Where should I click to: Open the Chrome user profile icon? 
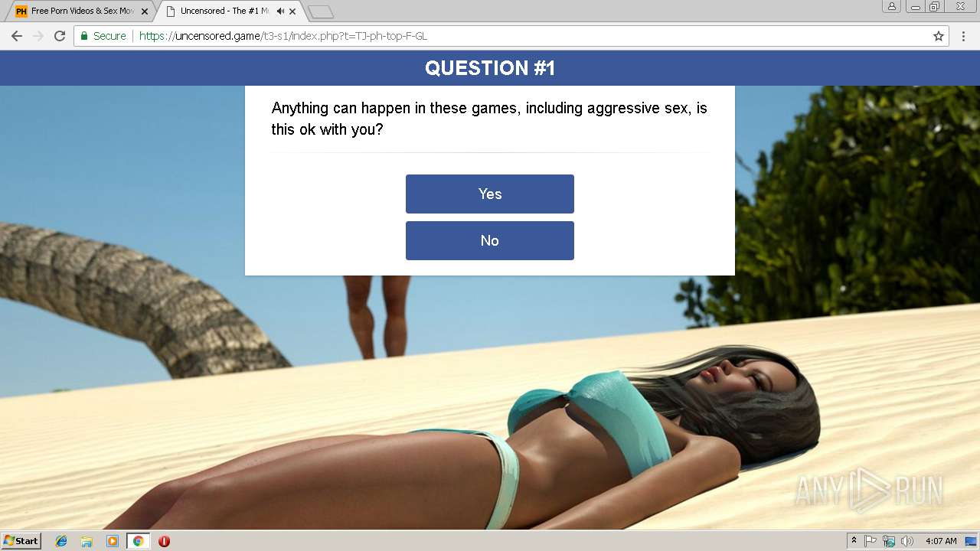[891, 6]
